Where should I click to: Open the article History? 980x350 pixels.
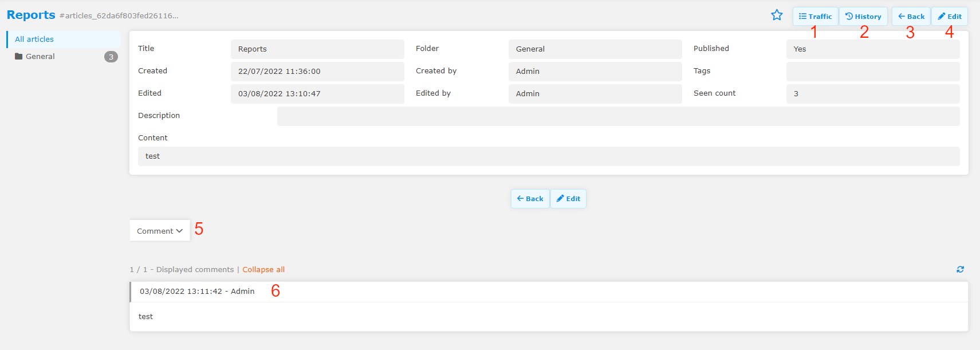[863, 17]
